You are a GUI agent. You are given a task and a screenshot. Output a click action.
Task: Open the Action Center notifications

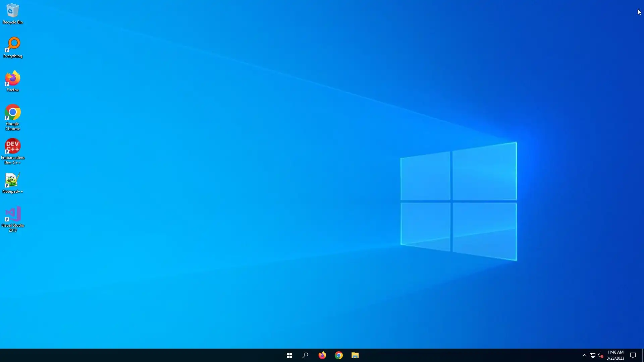pyautogui.click(x=633, y=355)
